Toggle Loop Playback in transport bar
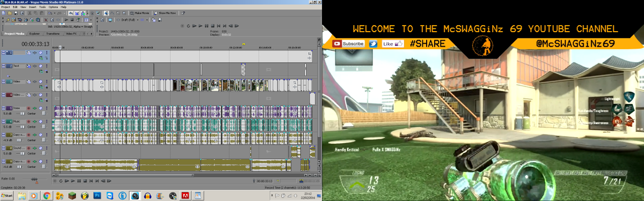This screenshot has width=644, height=201. click(x=61, y=181)
